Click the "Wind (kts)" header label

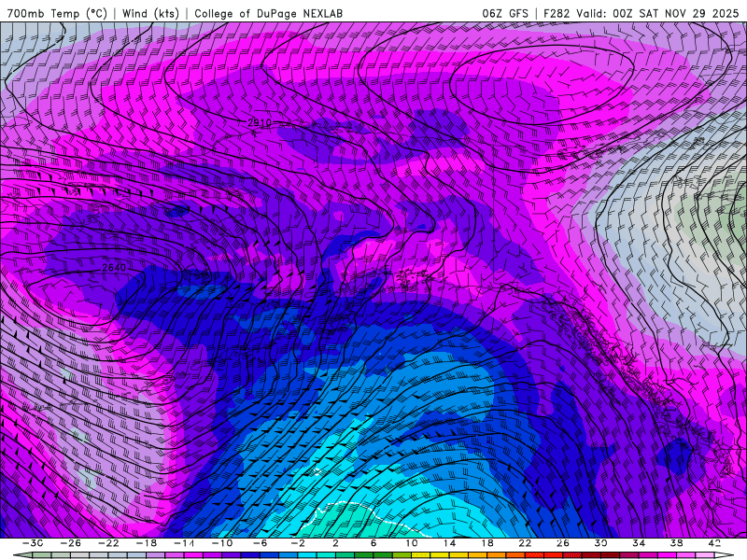pyautogui.click(x=150, y=13)
